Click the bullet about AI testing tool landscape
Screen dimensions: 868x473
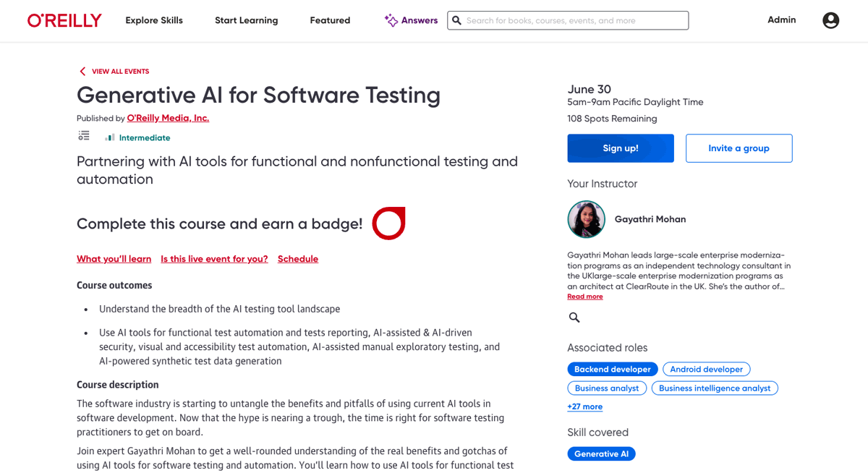[x=219, y=309]
